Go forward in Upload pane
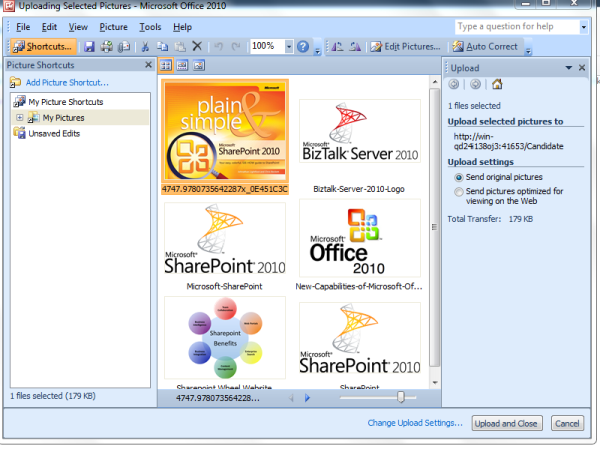 pos(475,84)
